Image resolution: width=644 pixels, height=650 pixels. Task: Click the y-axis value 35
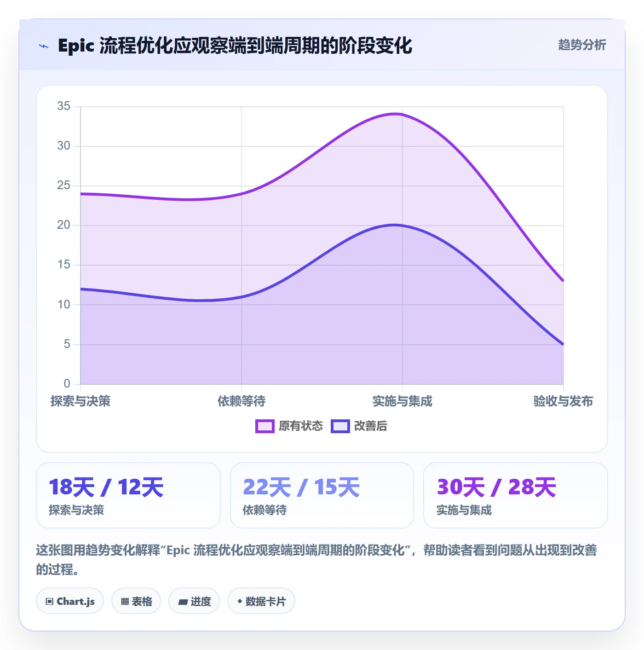tap(64, 106)
